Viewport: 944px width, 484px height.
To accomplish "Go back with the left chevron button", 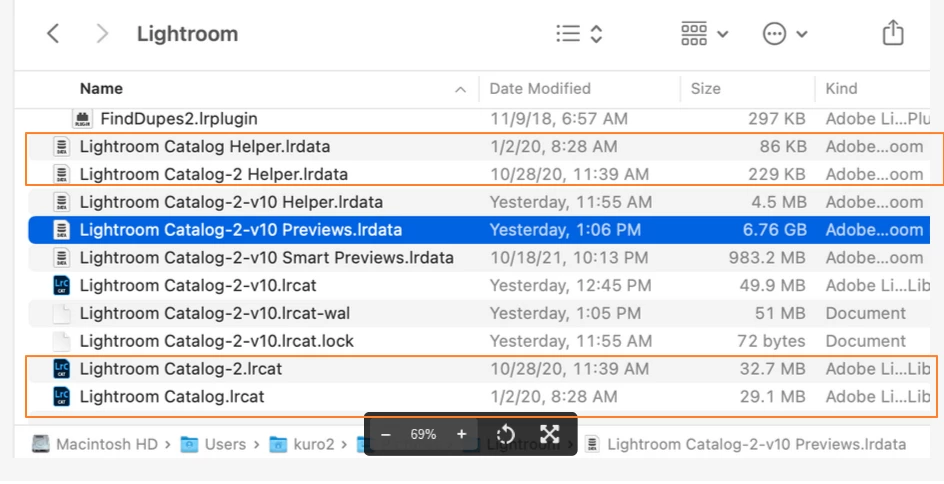I will tap(53, 34).
